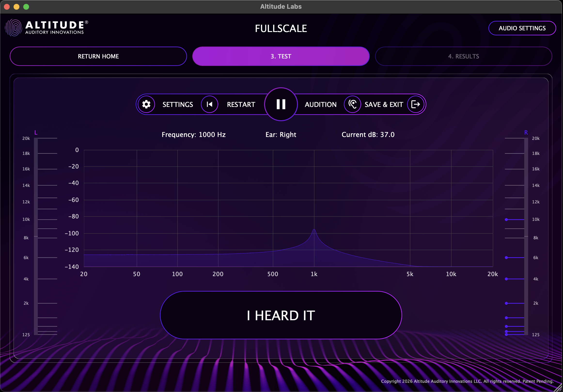Viewport: 563px width, 392px height.
Task: Open AUDIO SETTINGS
Action: 522,28
